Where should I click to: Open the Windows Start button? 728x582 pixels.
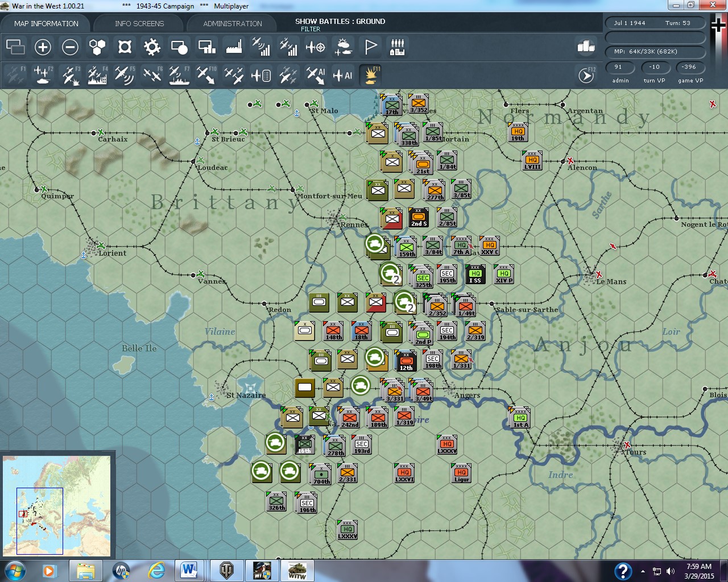coord(15,571)
